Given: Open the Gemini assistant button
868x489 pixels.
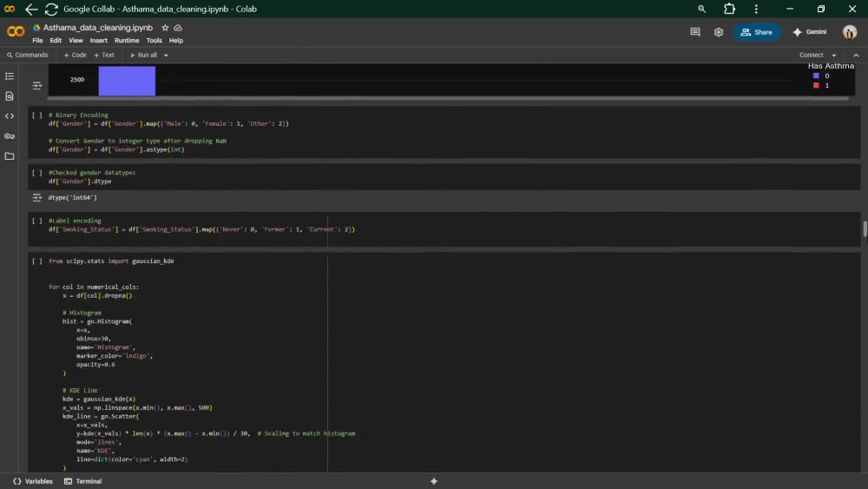Looking at the screenshot, I should point(809,32).
